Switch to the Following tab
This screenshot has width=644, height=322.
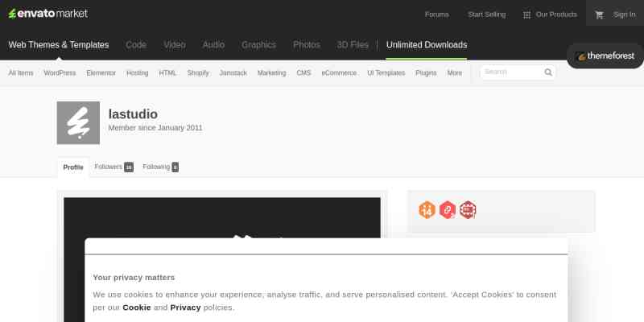(x=160, y=167)
